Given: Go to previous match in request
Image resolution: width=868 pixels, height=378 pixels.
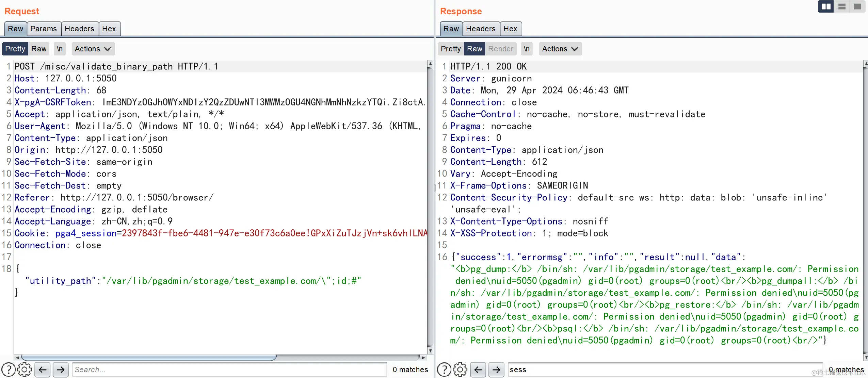Looking at the screenshot, I should (43, 369).
